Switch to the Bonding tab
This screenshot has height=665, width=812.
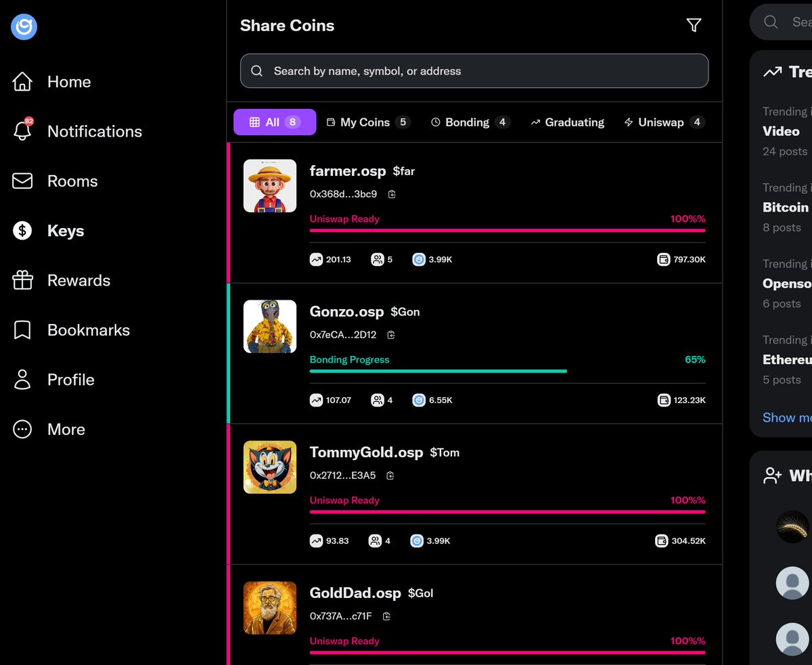[x=470, y=122]
